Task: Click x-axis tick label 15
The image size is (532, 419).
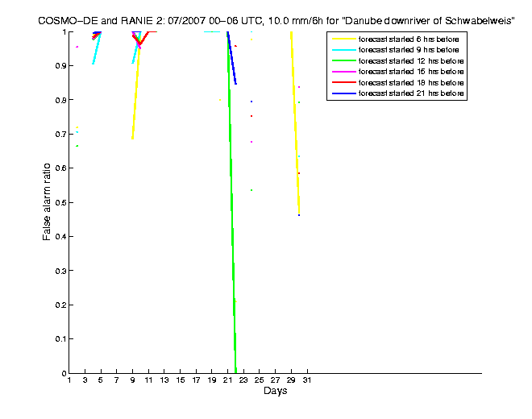Action: 181,380
